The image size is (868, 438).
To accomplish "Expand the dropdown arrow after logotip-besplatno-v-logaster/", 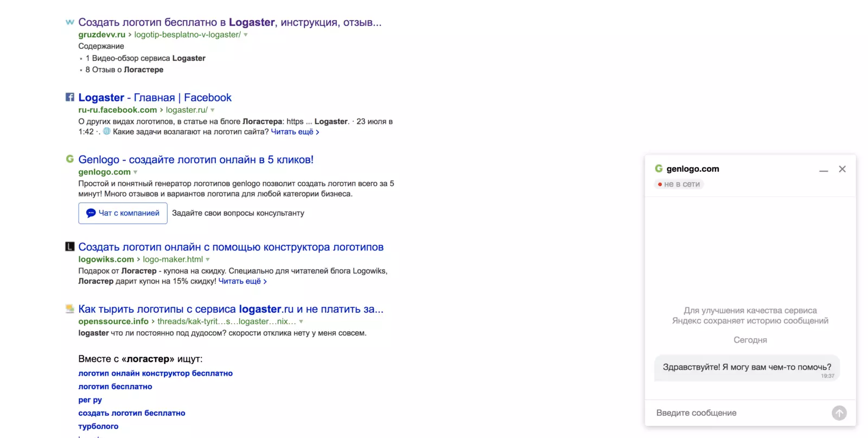I will pos(246,35).
